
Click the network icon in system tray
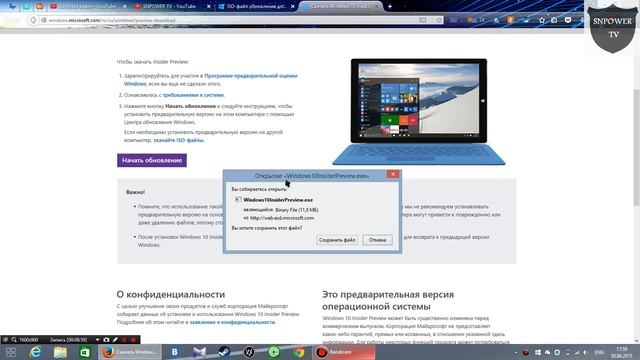coord(576,352)
